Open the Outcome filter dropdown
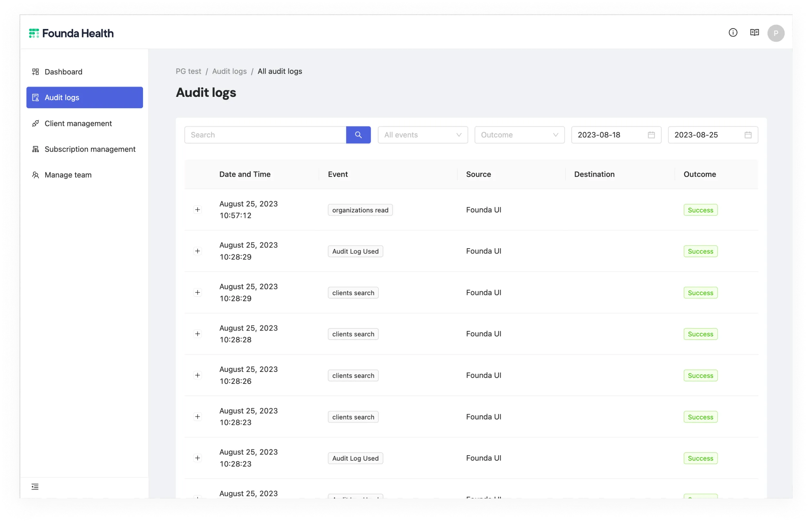The height and width of the screenshot is (523, 812). [519, 135]
